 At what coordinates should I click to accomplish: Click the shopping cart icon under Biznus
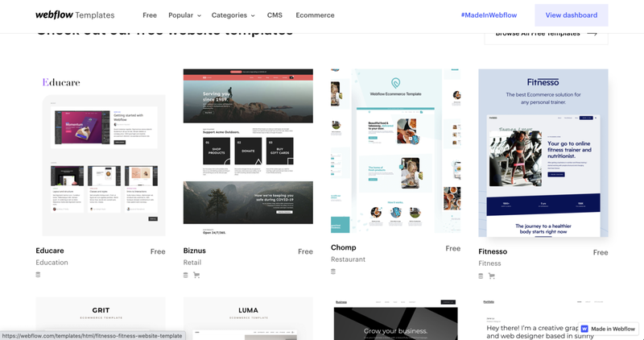click(x=196, y=275)
